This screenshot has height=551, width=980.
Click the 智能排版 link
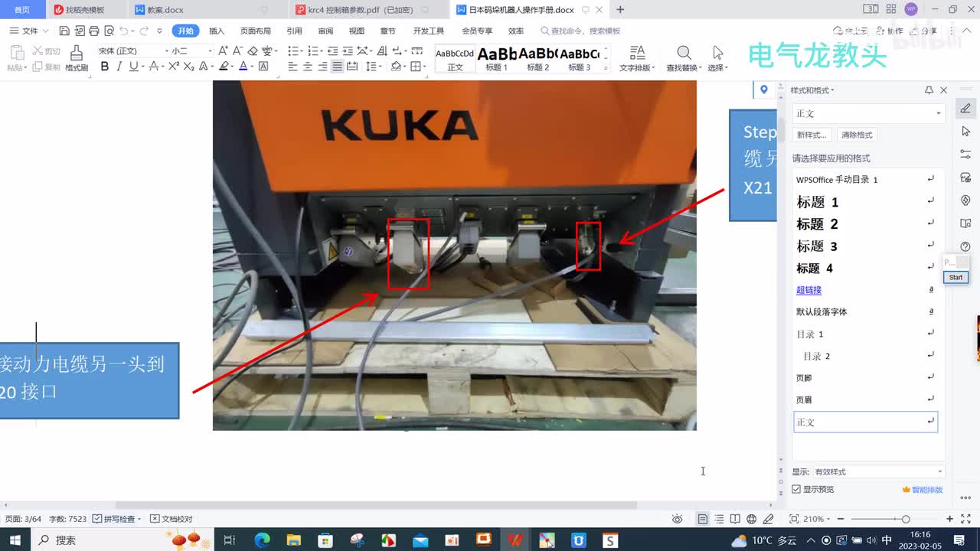(x=923, y=489)
